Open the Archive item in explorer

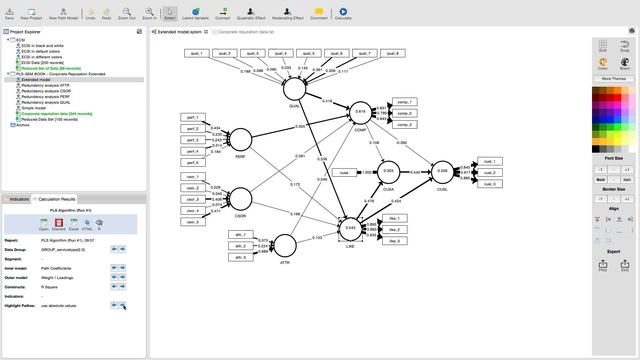tap(20, 125)
